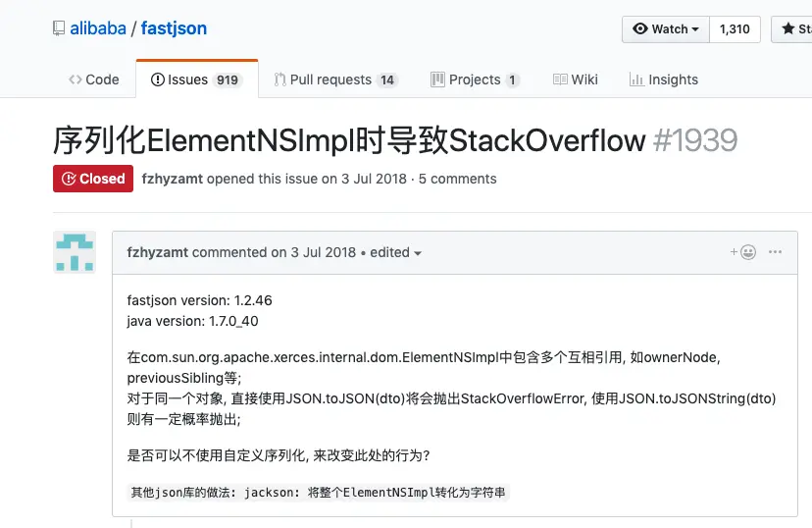
Task: Open the three-dot comment options menu
Action: (776, 252)
